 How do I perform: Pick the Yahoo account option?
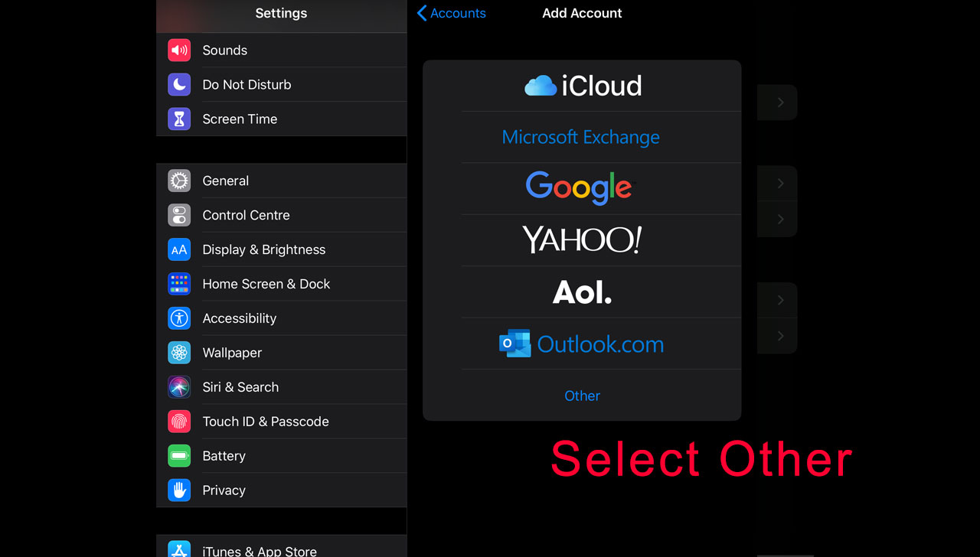coord(582,240)
